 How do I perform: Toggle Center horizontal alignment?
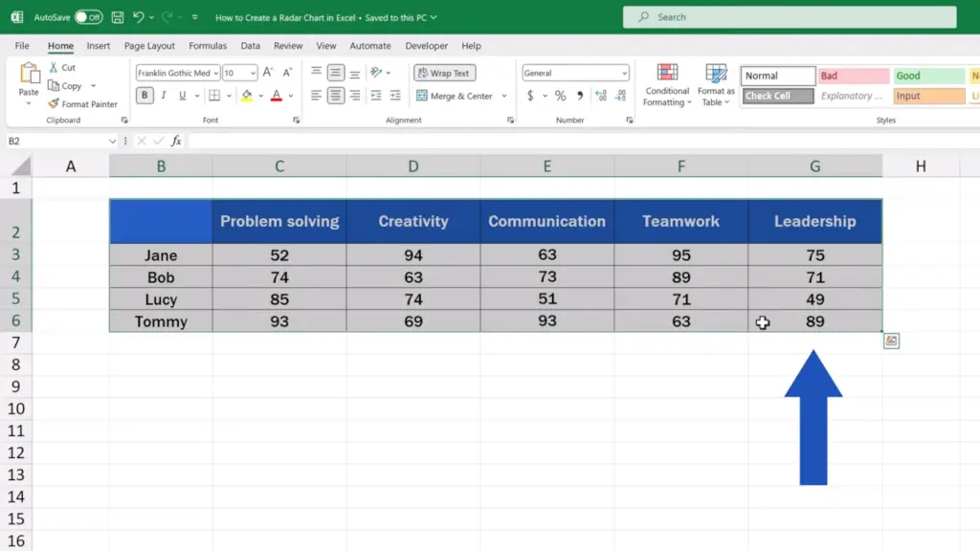click(336, 96)
